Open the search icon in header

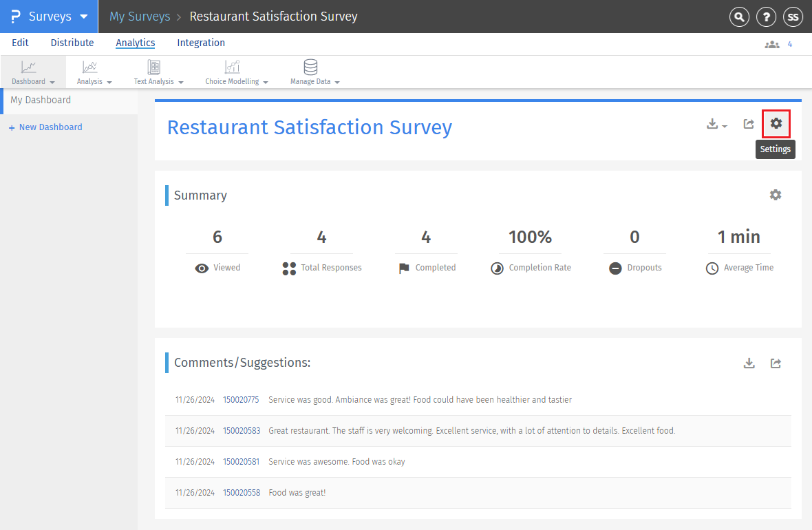(739, 17)
